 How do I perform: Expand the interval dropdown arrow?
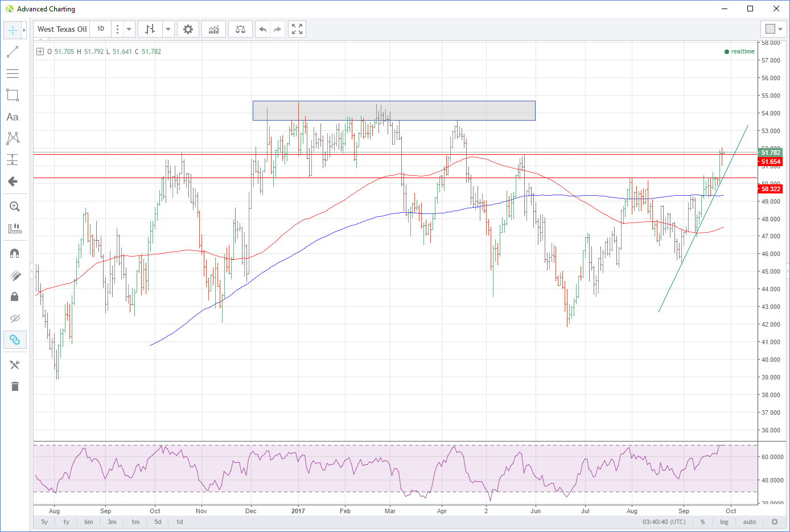coord(129,29)
